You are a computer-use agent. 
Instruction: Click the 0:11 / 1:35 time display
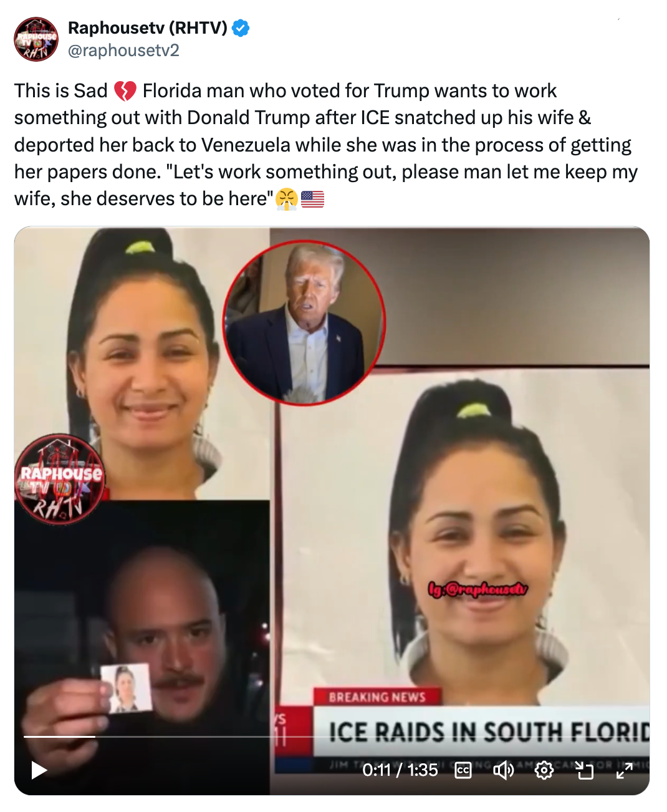[400, 770]
